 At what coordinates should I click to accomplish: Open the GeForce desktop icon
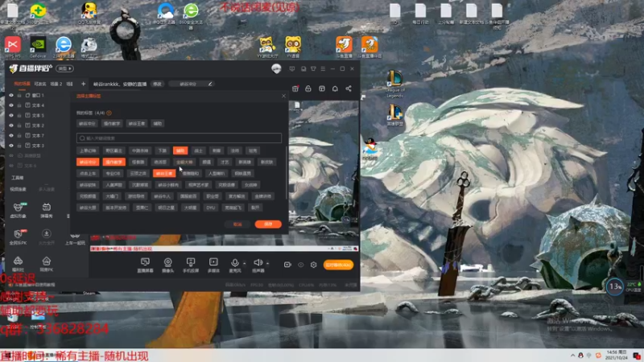(38, 47)
